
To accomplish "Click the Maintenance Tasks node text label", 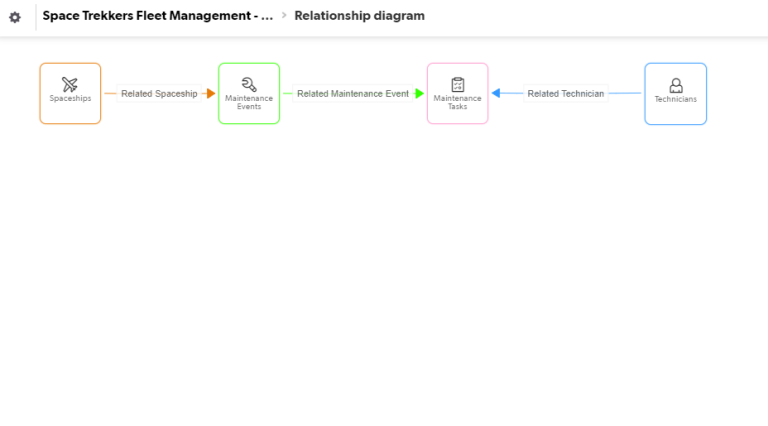I will pos(458,102).
